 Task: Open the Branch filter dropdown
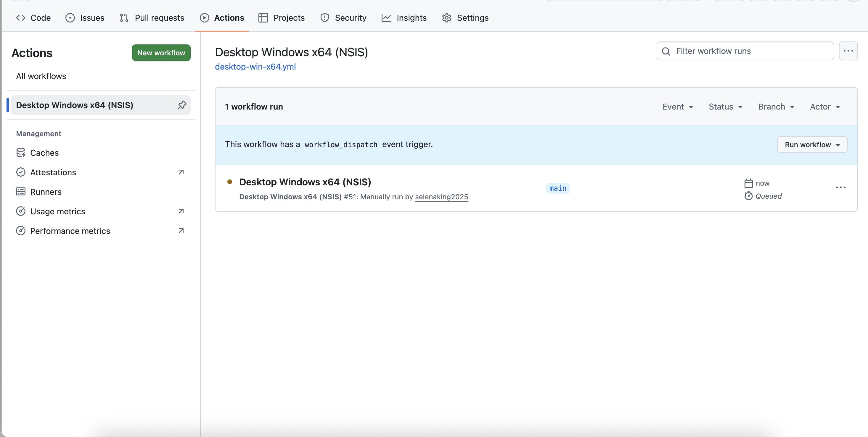click(x=776, y=107)
